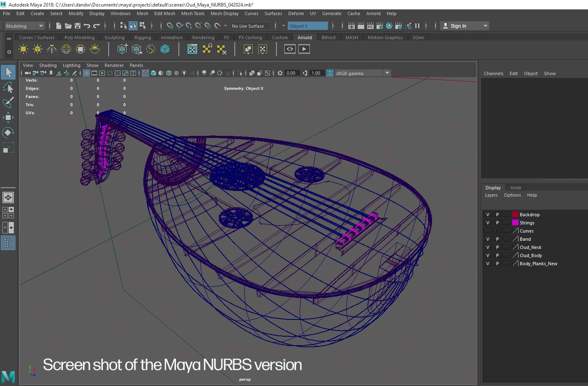
Task: Expand the sRGB gamma view transform dropdown
Action: click(x=387, y=73)
